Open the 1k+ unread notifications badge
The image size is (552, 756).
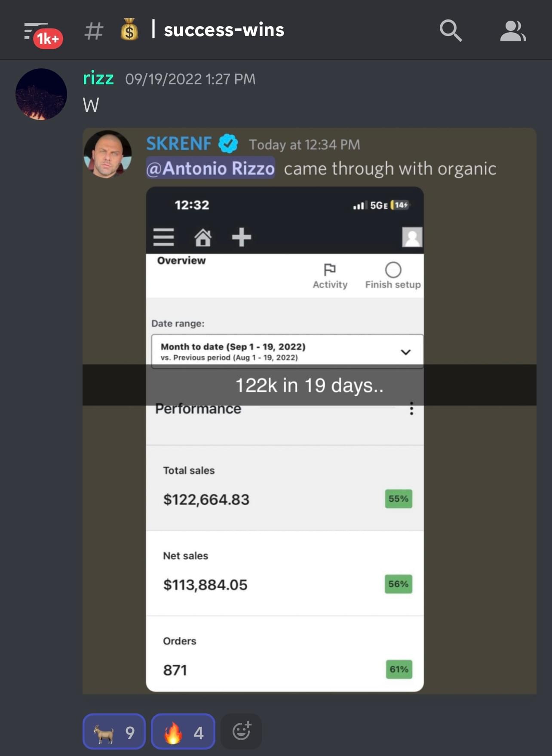[x=48, y=39]
